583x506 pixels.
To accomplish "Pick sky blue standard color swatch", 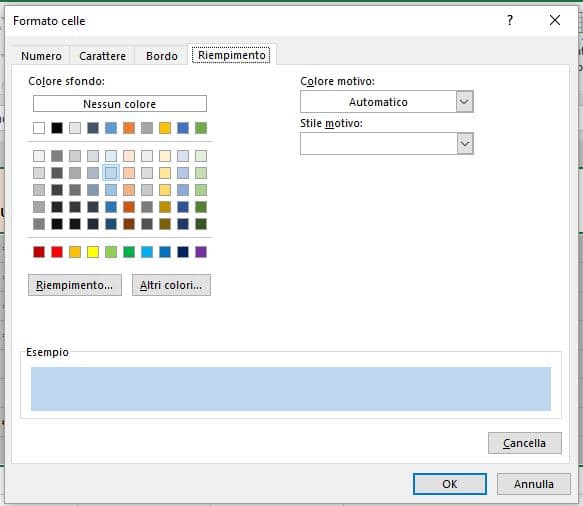I will [147, 252].
